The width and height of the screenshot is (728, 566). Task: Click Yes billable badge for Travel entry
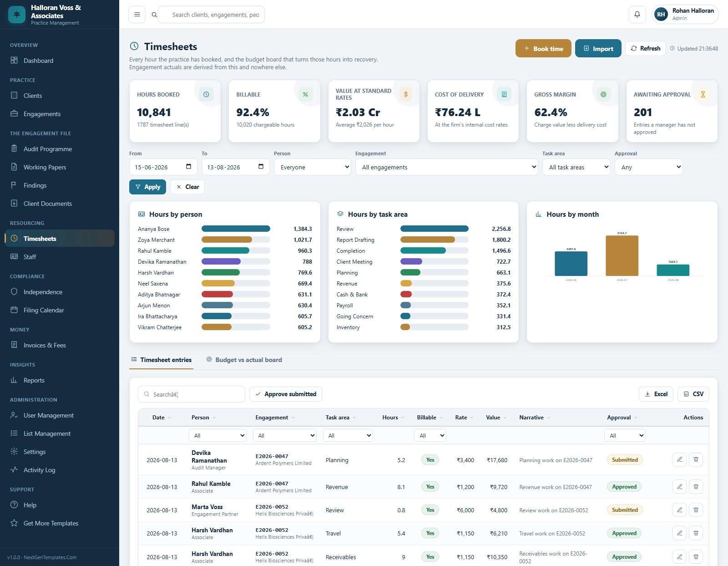[x=430, y=533]
